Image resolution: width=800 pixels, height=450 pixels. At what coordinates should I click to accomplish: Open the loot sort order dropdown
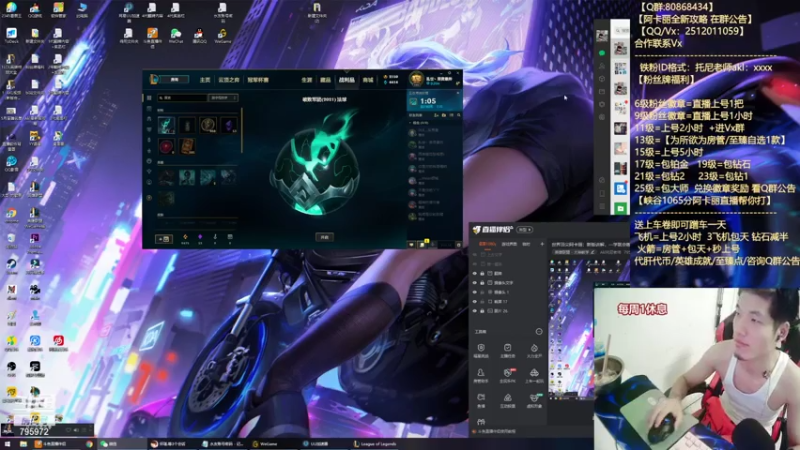[x=223, y=97]
